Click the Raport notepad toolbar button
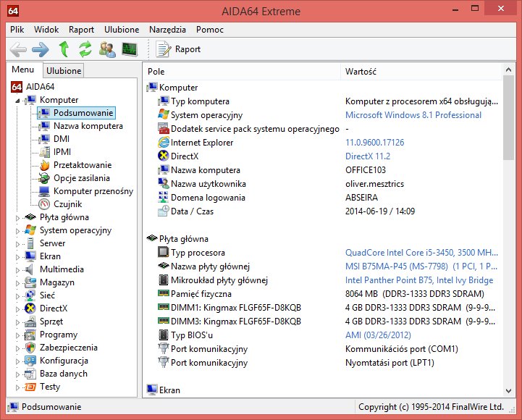 pyautogui.click(x=178, y=49)
